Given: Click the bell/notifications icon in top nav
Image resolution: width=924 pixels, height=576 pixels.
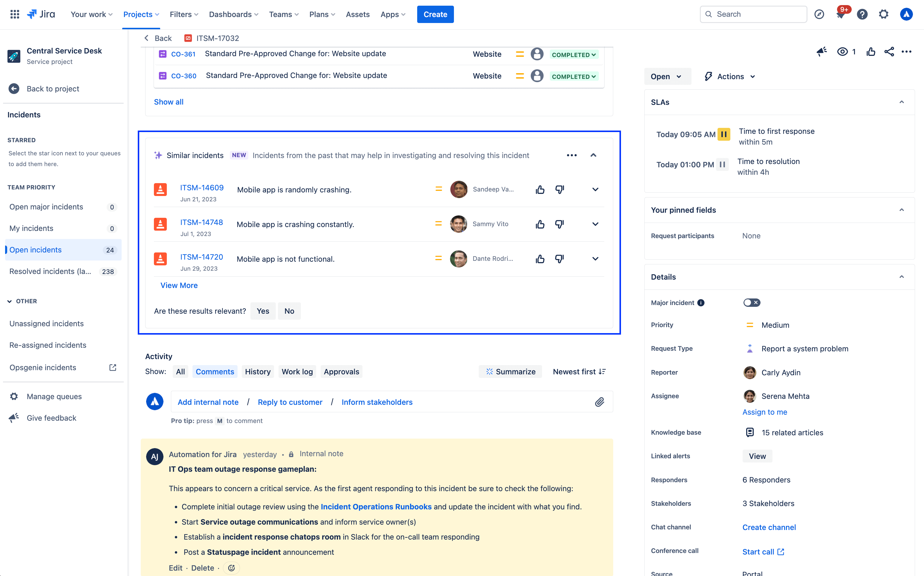Looking at the screenshot, I should point(840,14).
